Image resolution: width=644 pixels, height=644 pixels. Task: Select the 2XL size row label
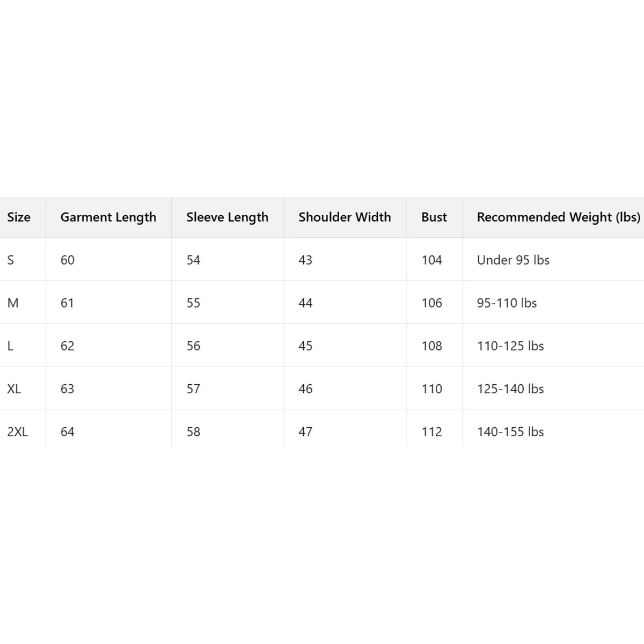point(17,432)
